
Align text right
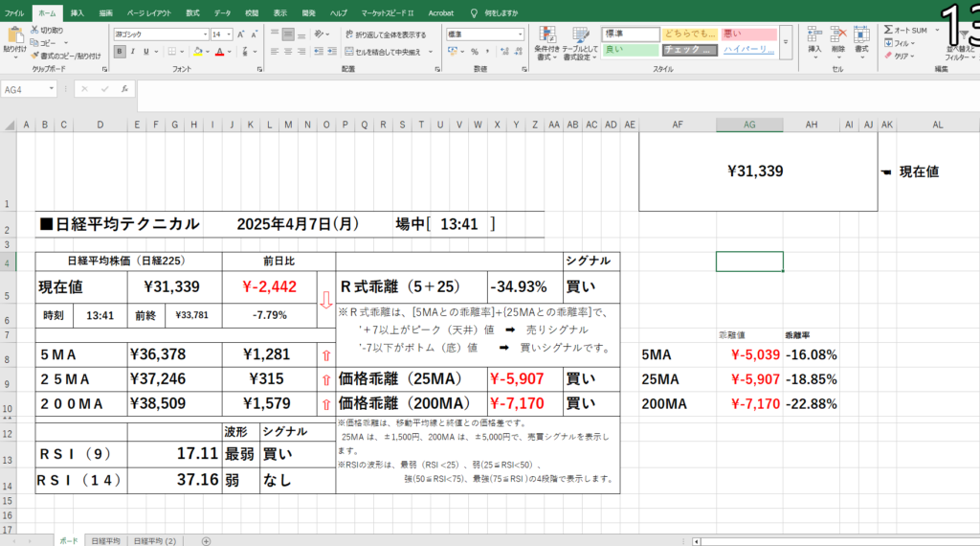click(301, 52)
